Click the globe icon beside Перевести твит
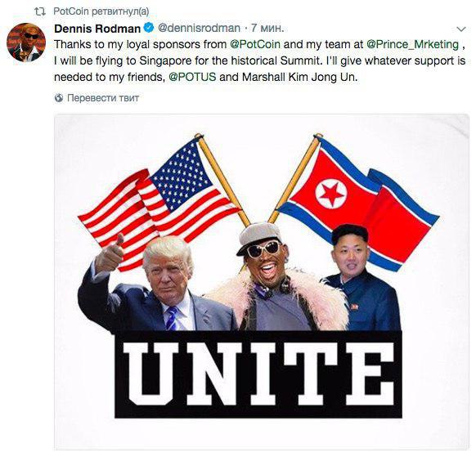This screenshot has height=461, width=476. click(x=59, y=98)
